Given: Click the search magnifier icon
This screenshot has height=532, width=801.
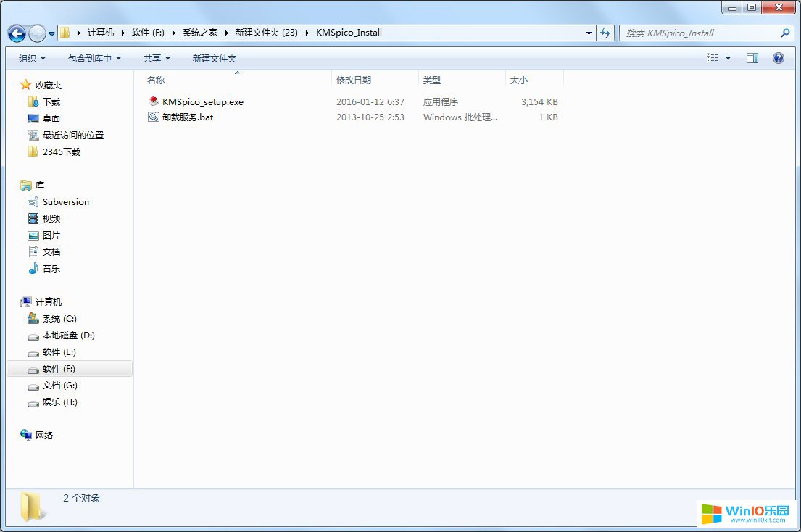Looking at the screenshot, I should coord(785,33).
